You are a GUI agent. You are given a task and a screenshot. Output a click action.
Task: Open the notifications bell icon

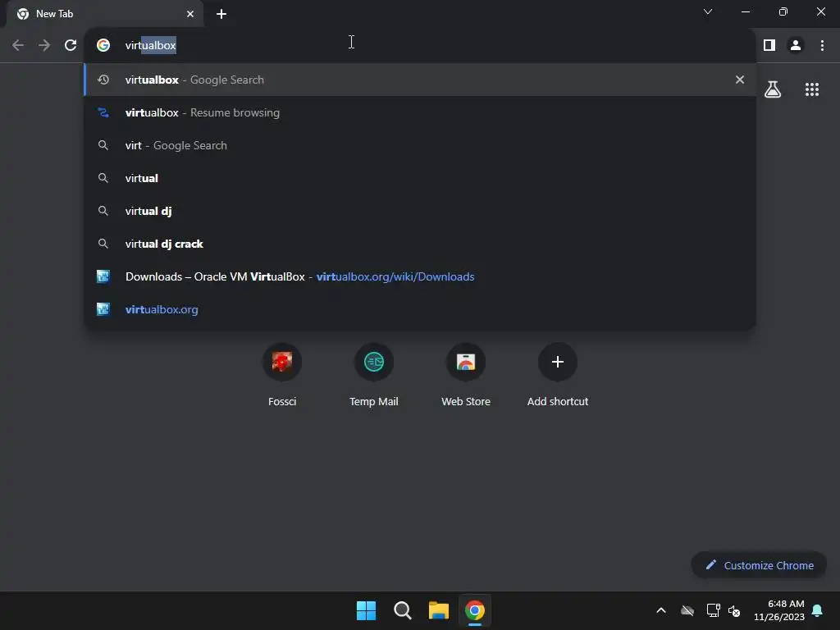pyautogui.click(x=818, y=610)
